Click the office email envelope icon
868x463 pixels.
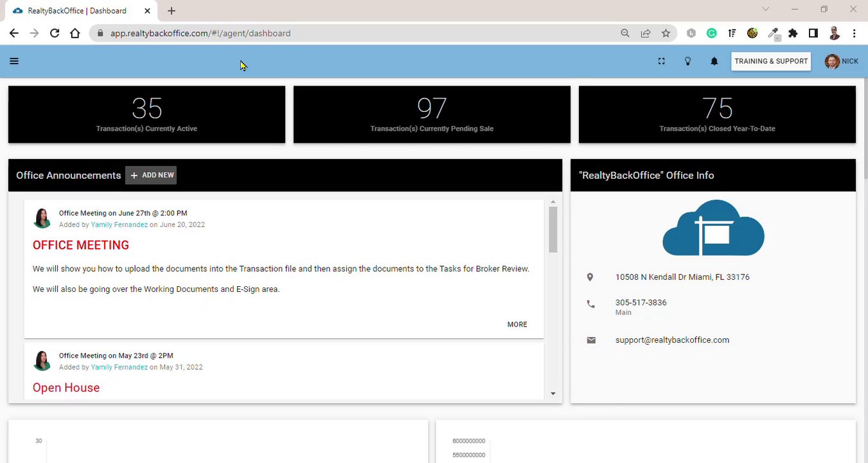point(591,340)
